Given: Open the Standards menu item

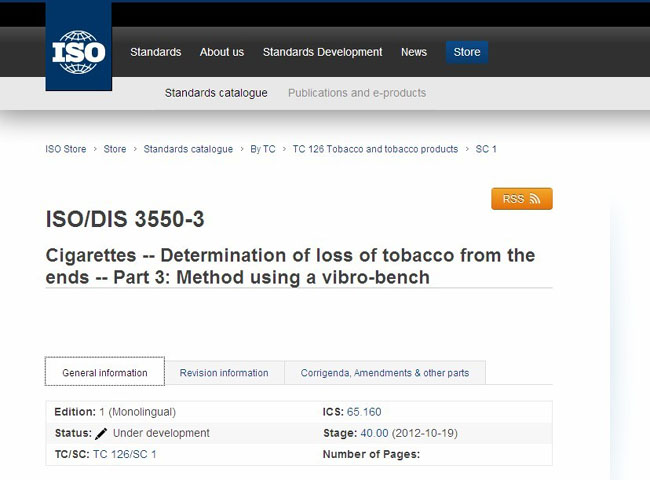Looking at the screenshot, I should 155,52.
